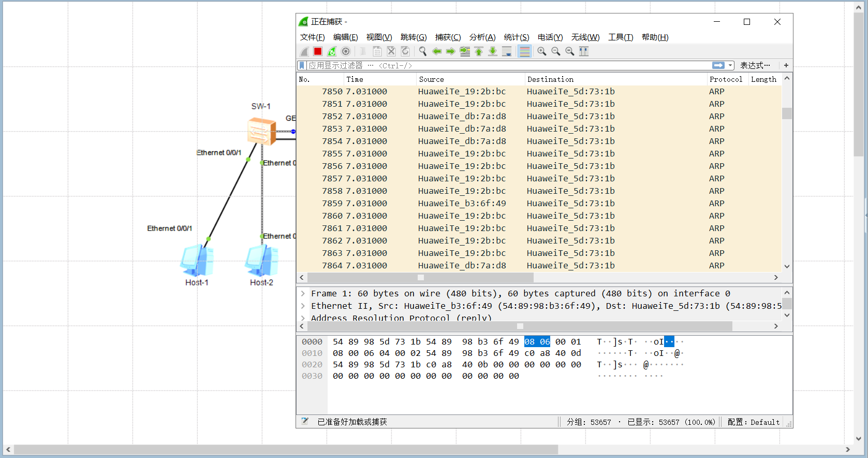Click hex bytes 08 06 highlighted
Screen dimensions: 868x458
pyautogui.click(x=537, y=342)
